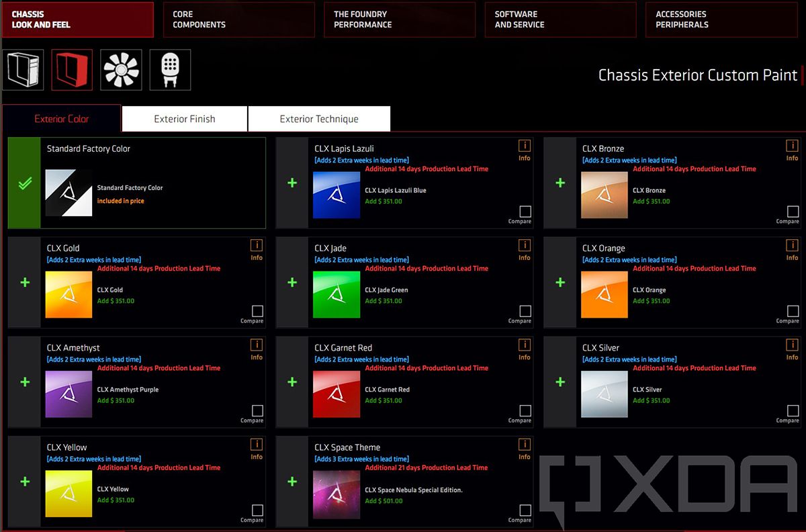Add CLX Jade with plus icon
Viewport: 806px width, 532px height.
tap(292, 283)
